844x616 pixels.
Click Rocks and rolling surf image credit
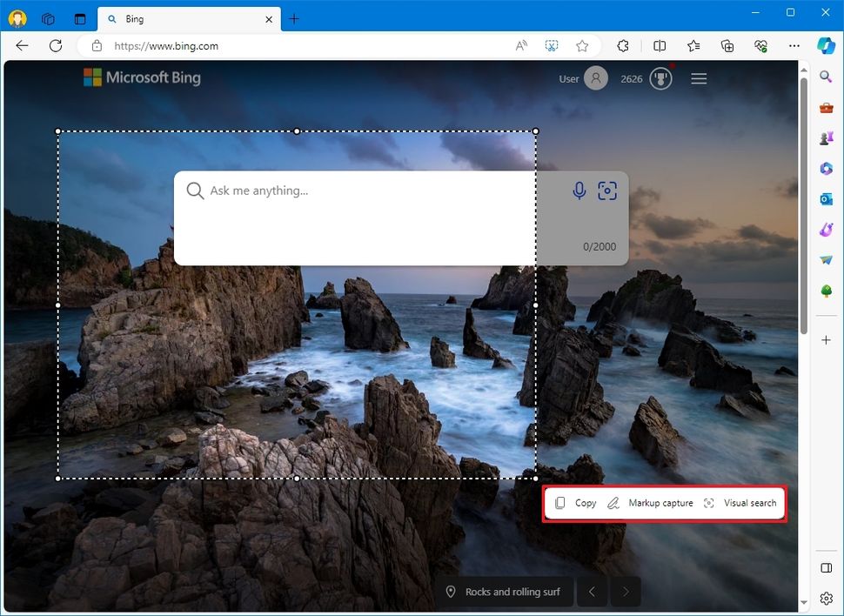(x=512, y=592)
